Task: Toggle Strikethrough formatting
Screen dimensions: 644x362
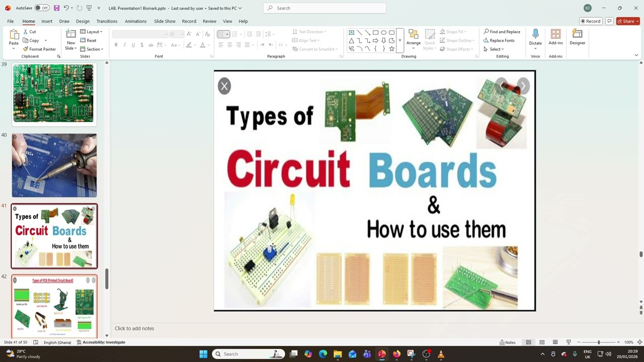Action: tap(151, 45)
